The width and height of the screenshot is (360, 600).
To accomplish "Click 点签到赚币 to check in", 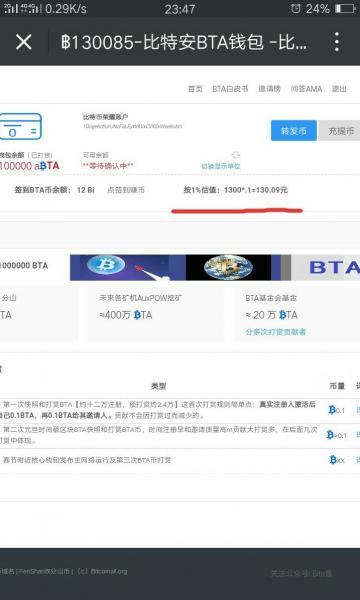I will [x=126, y=190].
